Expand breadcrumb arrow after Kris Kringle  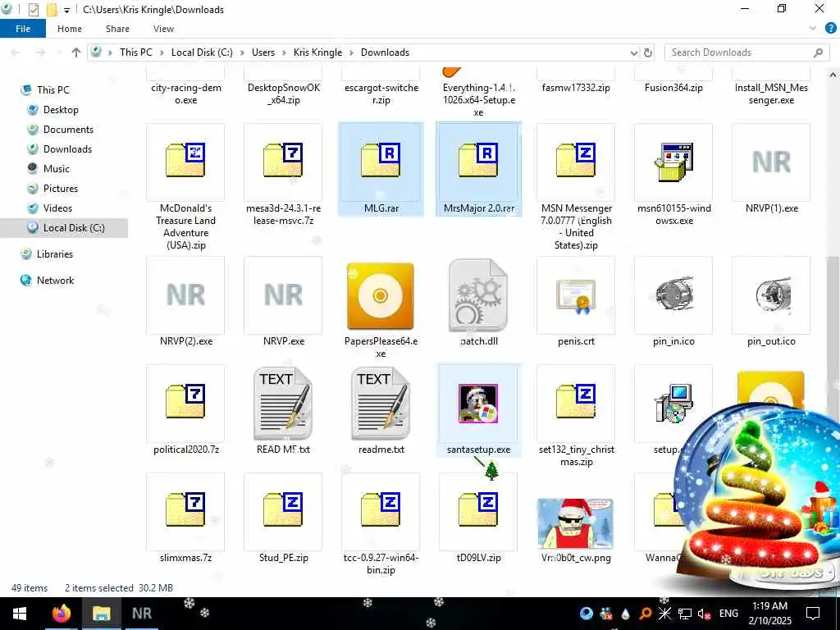click(x=351, y=52)
